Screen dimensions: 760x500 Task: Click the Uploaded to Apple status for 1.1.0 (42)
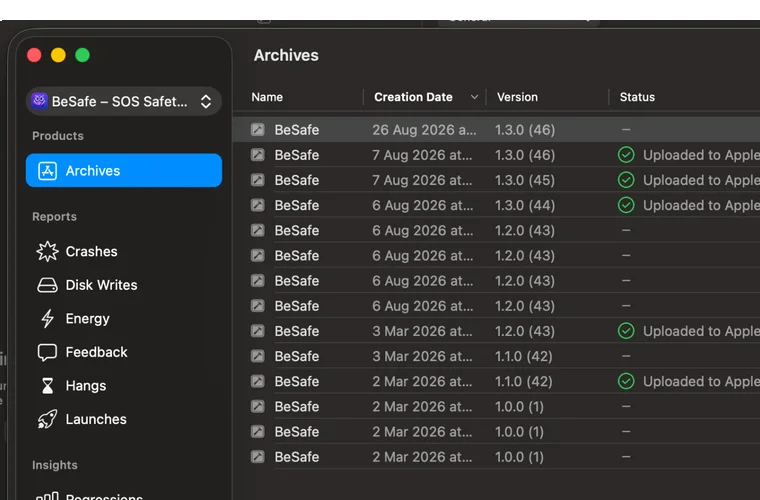701,382
